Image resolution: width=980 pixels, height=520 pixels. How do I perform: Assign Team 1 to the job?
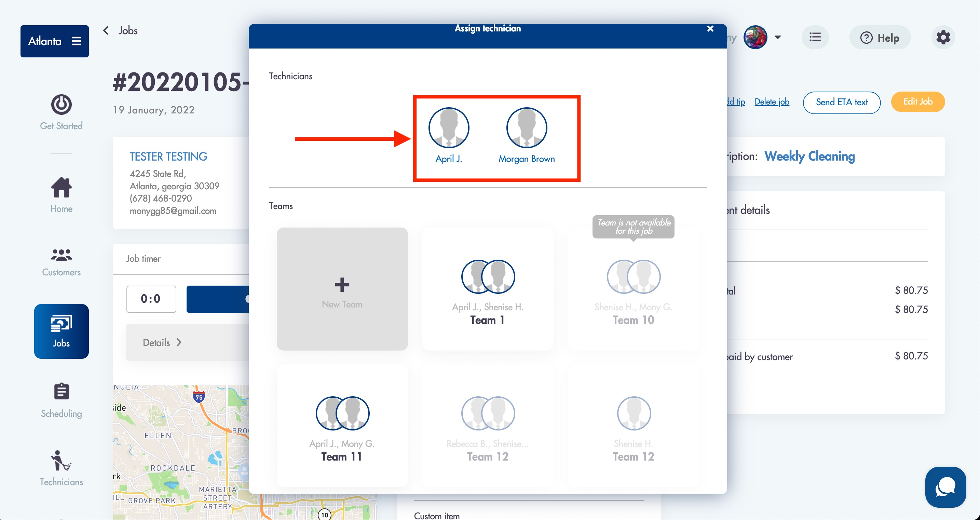[x=488, y=289]
